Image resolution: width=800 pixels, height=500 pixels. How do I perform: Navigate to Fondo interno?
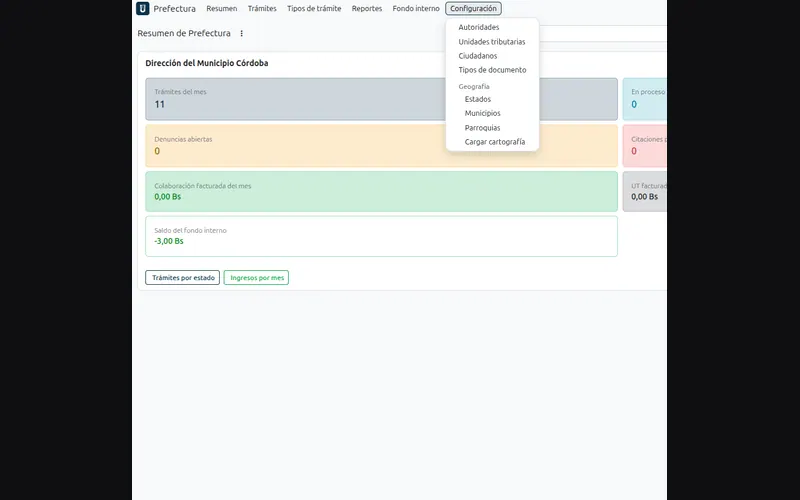[416, 8]
